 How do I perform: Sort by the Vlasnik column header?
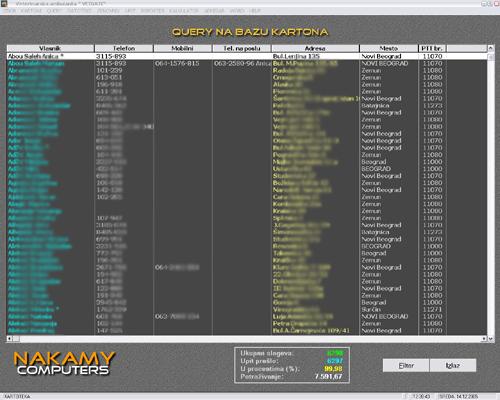[50, 48]
